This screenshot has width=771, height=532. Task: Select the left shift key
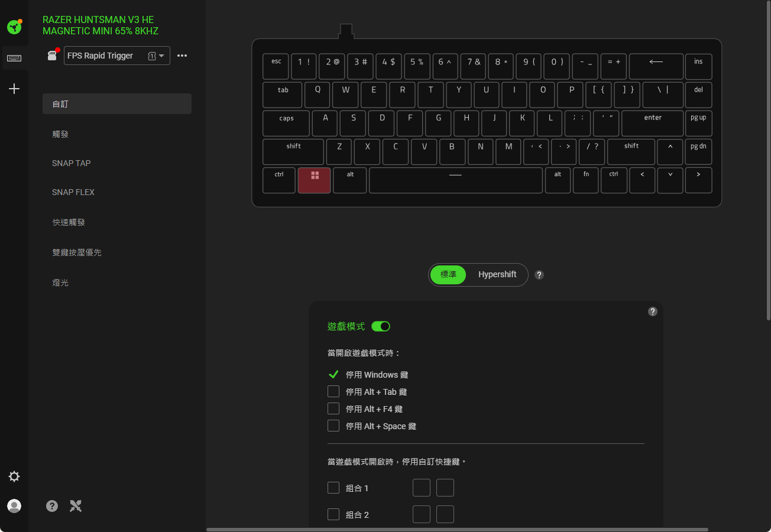(x=293, y=152)
